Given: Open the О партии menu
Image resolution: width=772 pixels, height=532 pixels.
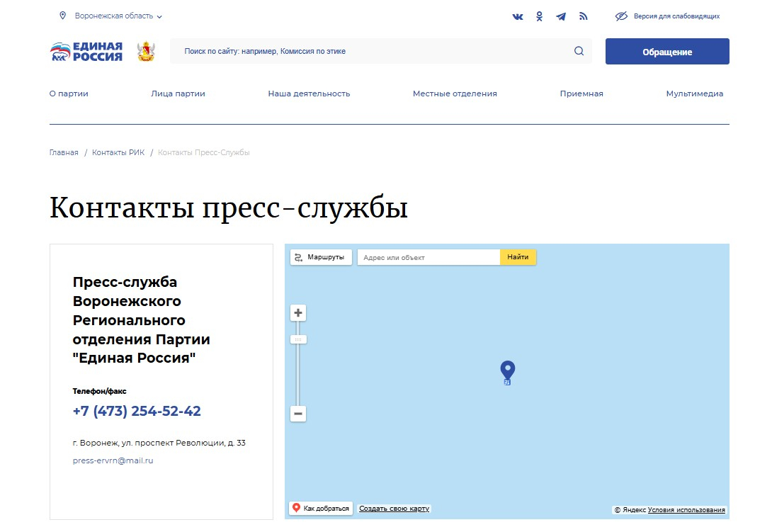Looking at the screenshot, I should [x=69, y=94].
